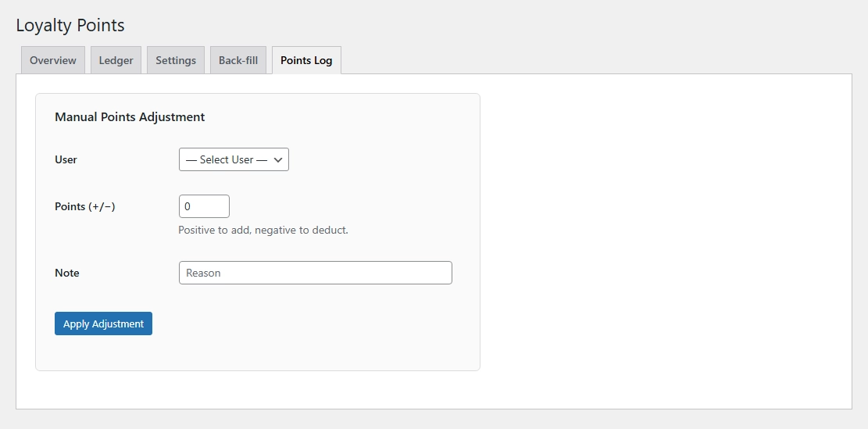Click blank white area right of adjustment card

(664, 234)
